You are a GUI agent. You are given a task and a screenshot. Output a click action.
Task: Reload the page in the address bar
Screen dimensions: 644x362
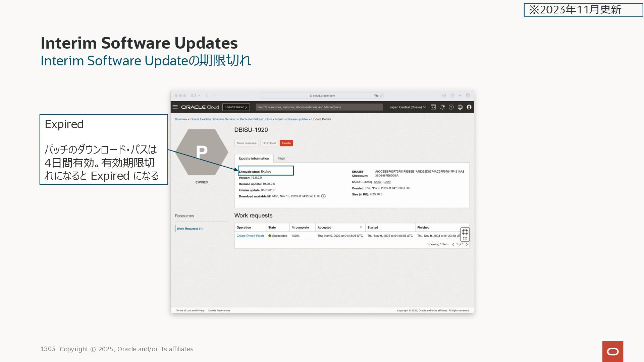(381, 96)
